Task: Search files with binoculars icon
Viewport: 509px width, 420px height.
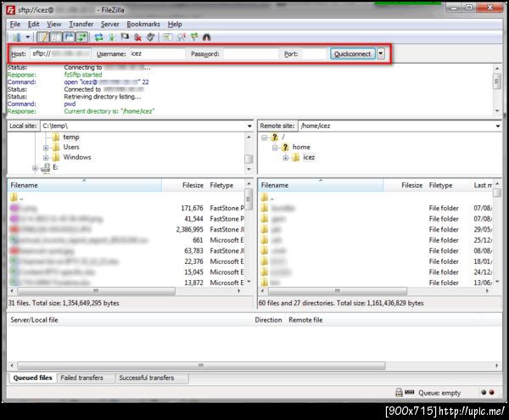Action: [207, 37]
